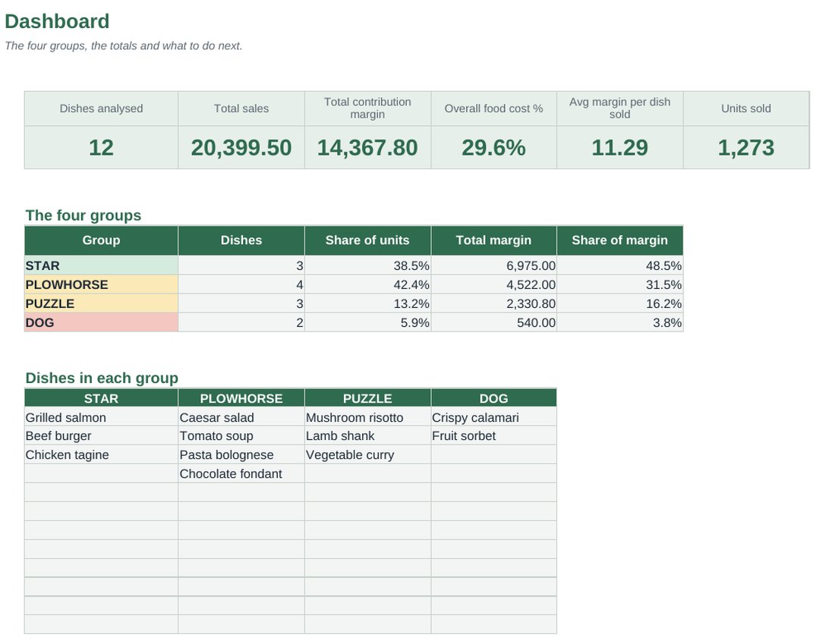Select the Caesar salad cell
Screen dimensions: 835x644
(x=241, y=417)
